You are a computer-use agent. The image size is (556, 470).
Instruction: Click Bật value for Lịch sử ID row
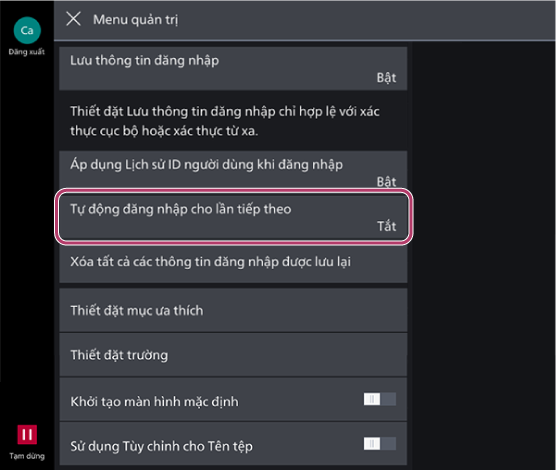click(387, 182)
